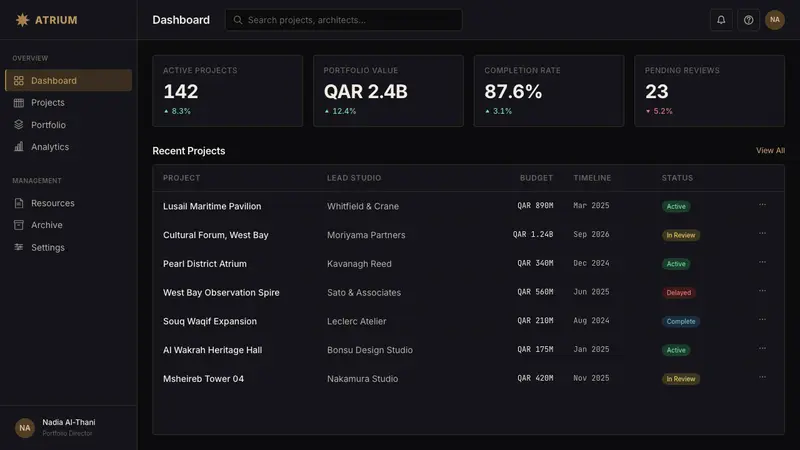Image resolution: width=800 pixels, height=450 pixels.
Task: Go to Dashboard in the sidebar
Action: point(68,81)
